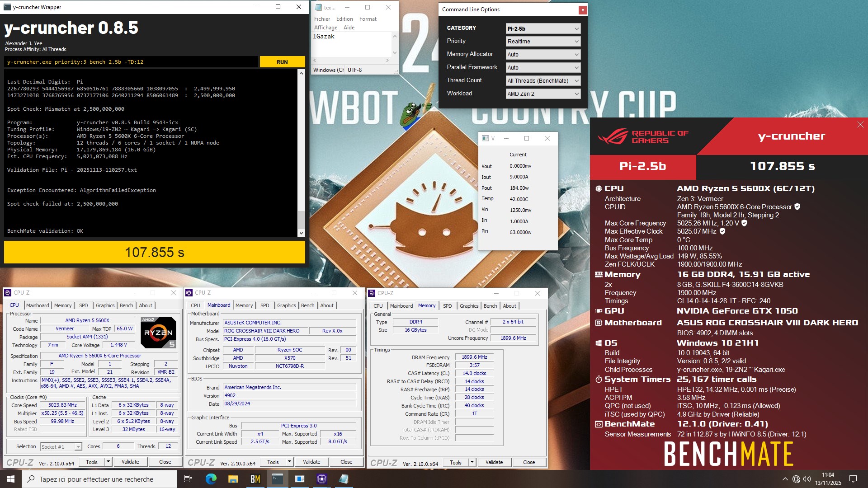Viewport: 868px width, 488px height.
Task: Close the BenchMate result overlay with X
Action: pyautogui.click(x=860, y=125)
